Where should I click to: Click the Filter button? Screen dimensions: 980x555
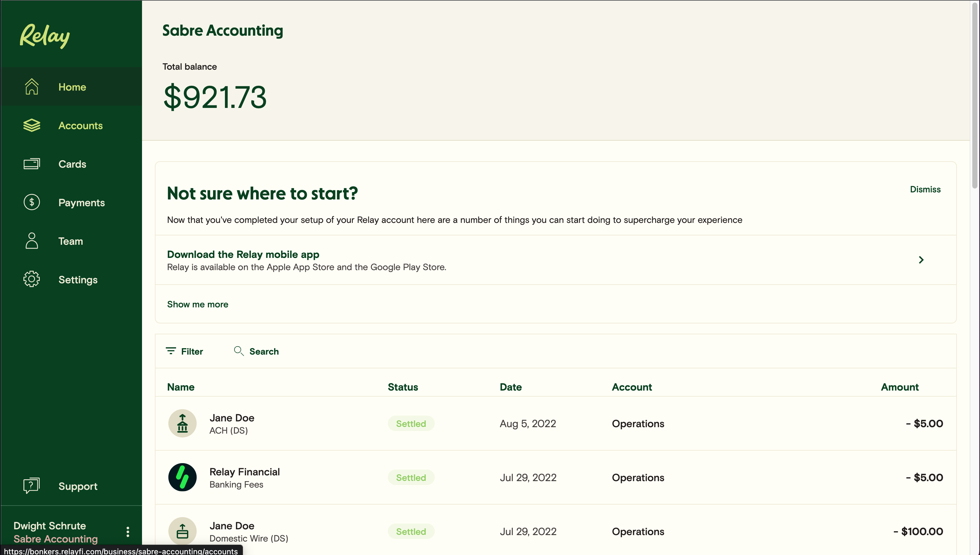coord(184,351)
